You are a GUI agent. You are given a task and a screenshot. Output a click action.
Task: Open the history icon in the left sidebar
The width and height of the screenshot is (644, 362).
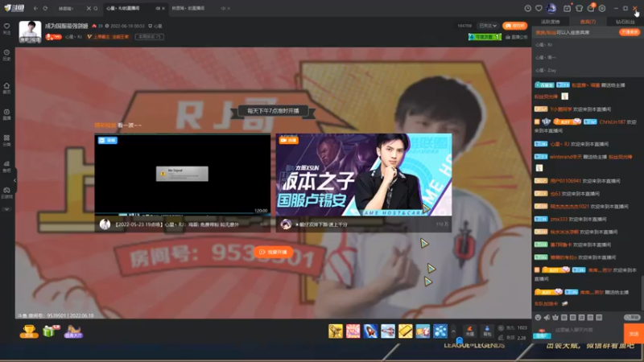pyautogui.click(x=6, y=55)
